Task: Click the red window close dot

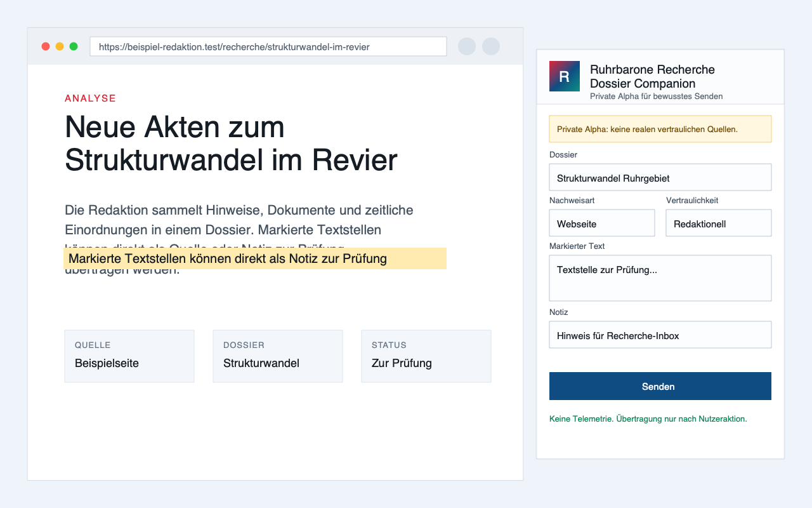Action: [46, 46]
